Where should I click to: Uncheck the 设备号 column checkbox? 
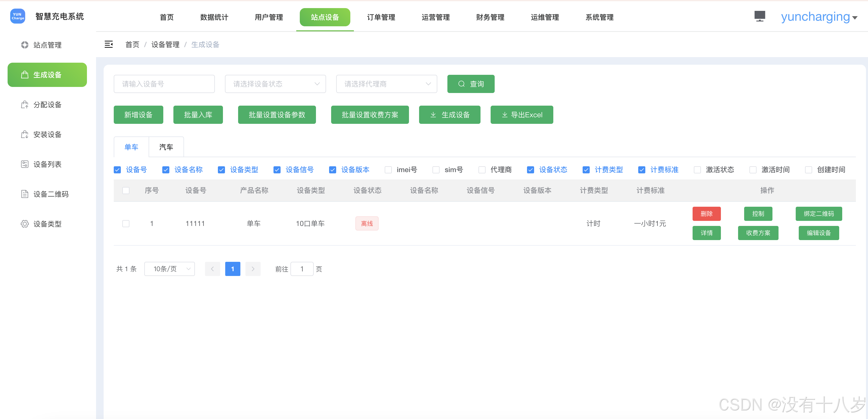click(117, 170)
